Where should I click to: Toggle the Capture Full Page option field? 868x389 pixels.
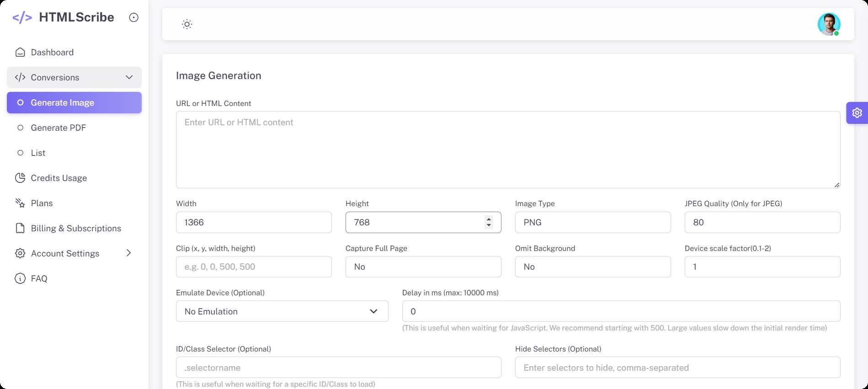[x=423, y=266]
